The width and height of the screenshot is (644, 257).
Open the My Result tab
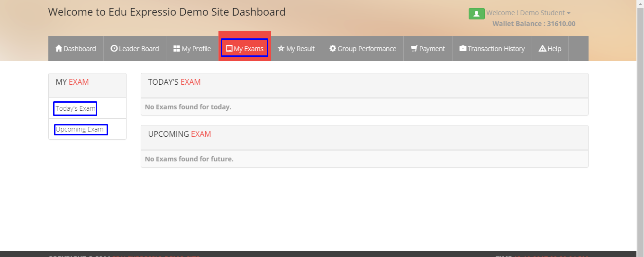pyautogui.click(x=296, y=48)
